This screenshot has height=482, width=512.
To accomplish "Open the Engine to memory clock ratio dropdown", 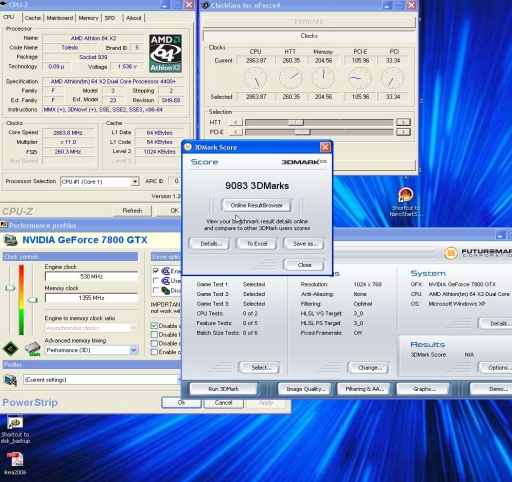I will [133, 328].
